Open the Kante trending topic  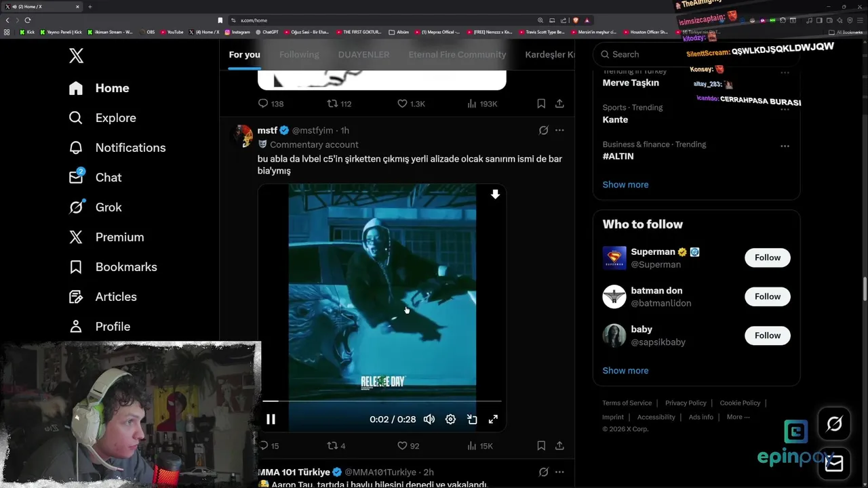[615, 119]
